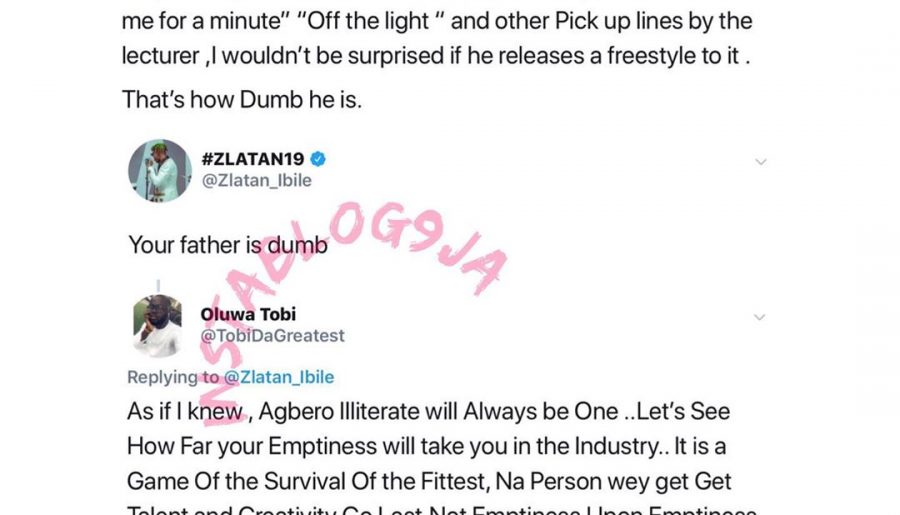
Task: Click the 'Game Of the Survival Of the Fittest' line
Action: coord(429,482)
